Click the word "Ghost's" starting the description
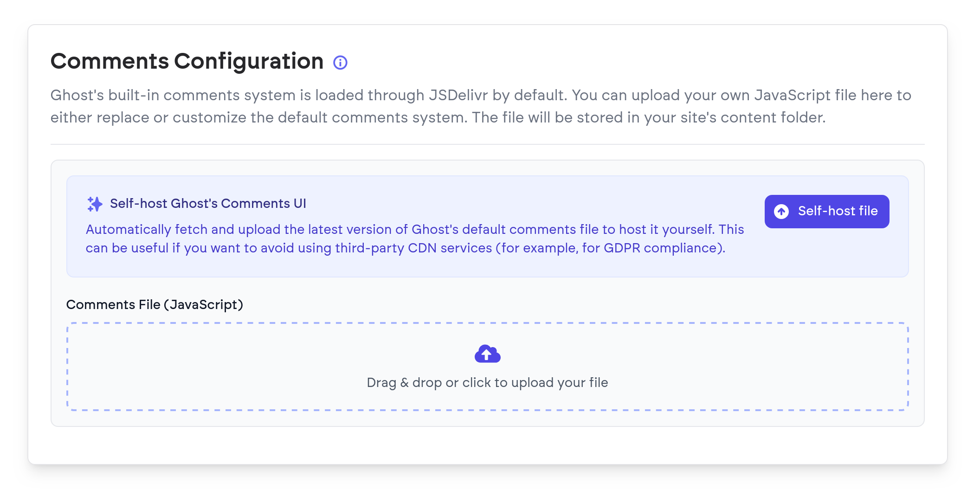The image size is (980, 490). [x=77, y=96]
